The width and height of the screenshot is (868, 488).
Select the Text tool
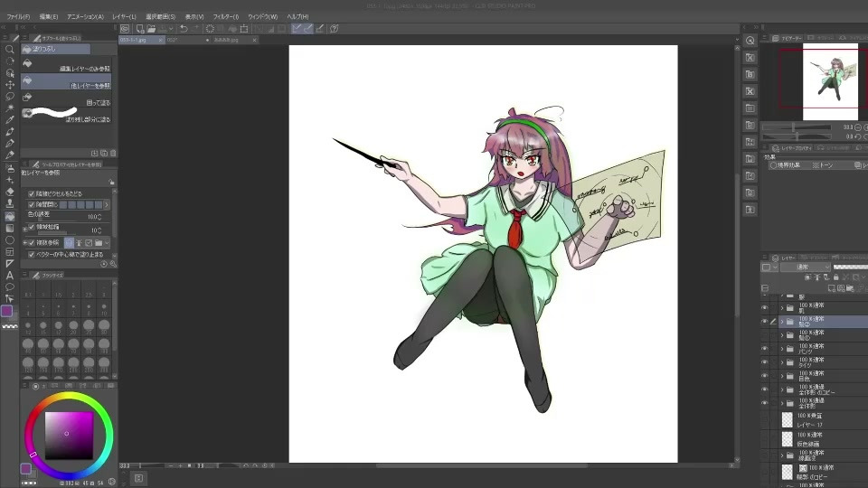point(9,275)
